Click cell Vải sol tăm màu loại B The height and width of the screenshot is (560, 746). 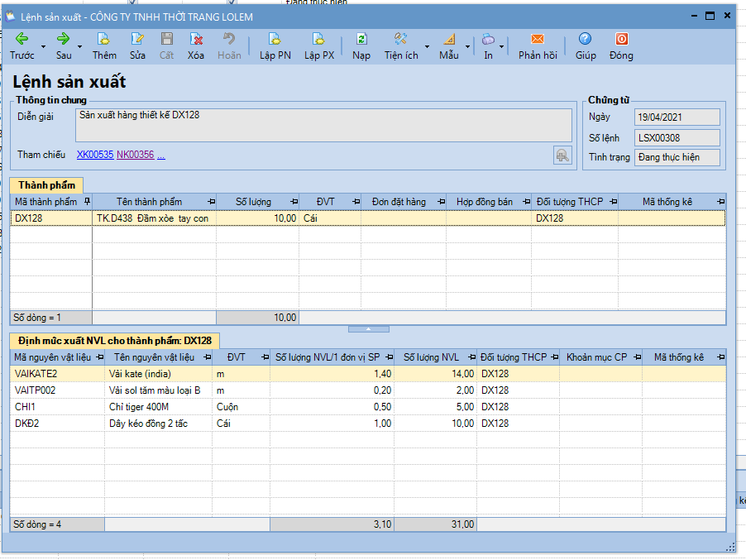coord(159,390)
